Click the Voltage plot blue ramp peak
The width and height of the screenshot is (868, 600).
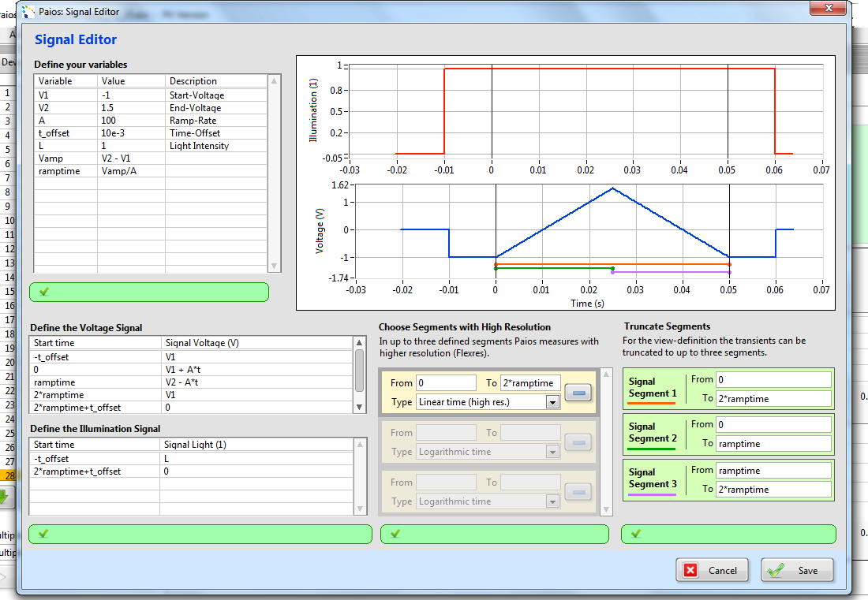coord(613,188)
